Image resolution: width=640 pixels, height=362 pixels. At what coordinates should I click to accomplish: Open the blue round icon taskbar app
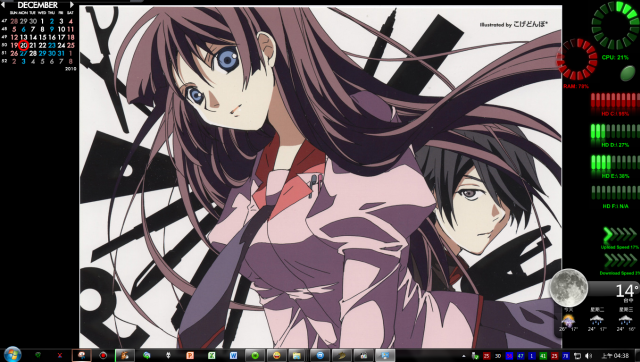click(320, 355)
